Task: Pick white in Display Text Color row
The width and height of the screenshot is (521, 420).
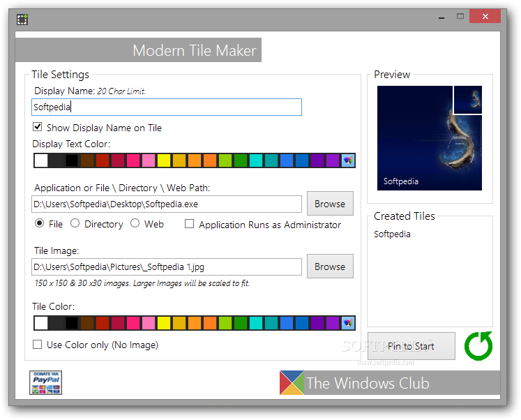Action: coord(41,161)
